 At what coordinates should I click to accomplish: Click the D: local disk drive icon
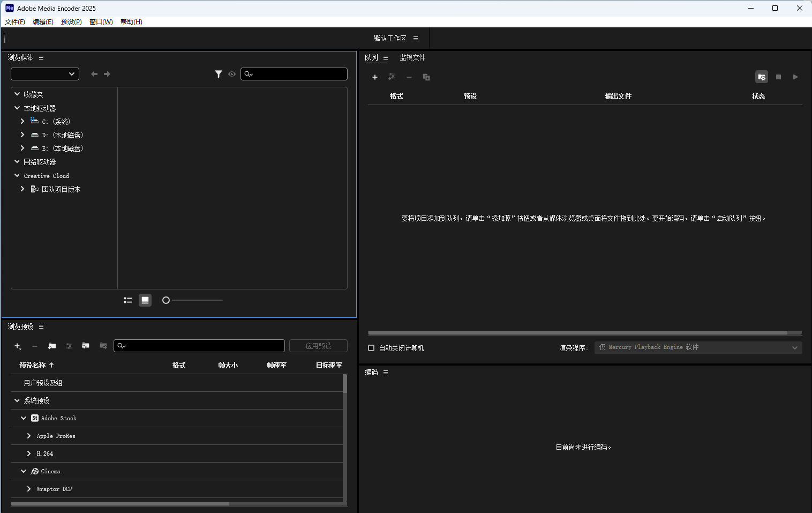35,135
